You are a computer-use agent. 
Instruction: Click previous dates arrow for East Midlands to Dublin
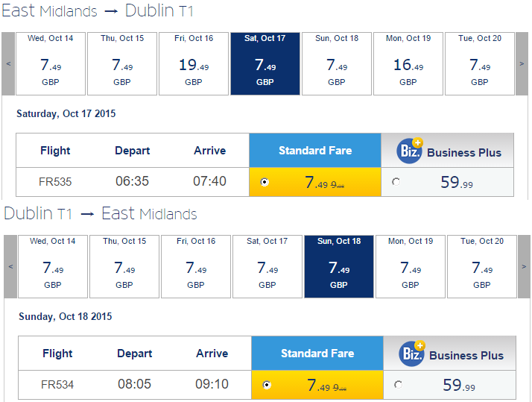(8, 63)
